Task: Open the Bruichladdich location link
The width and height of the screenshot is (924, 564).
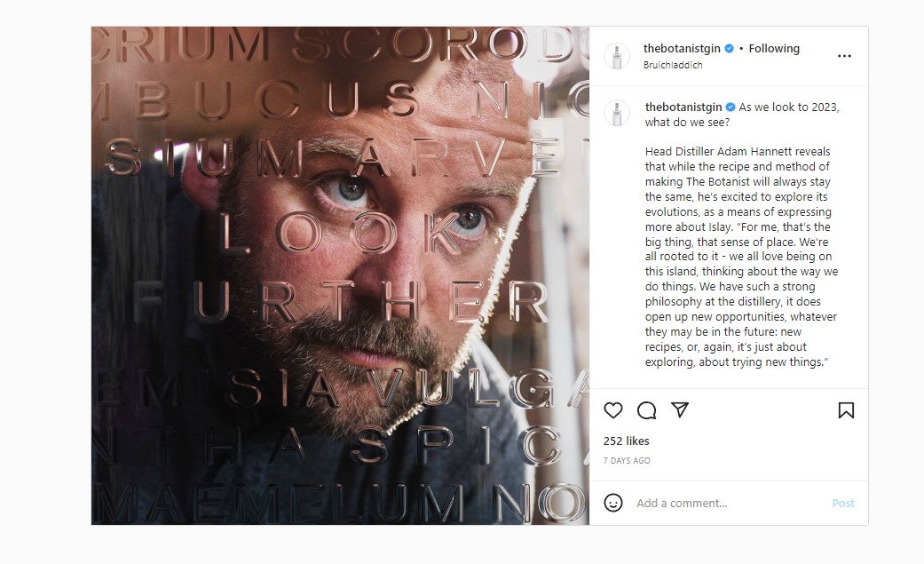Action: click(x=673, y=65)
